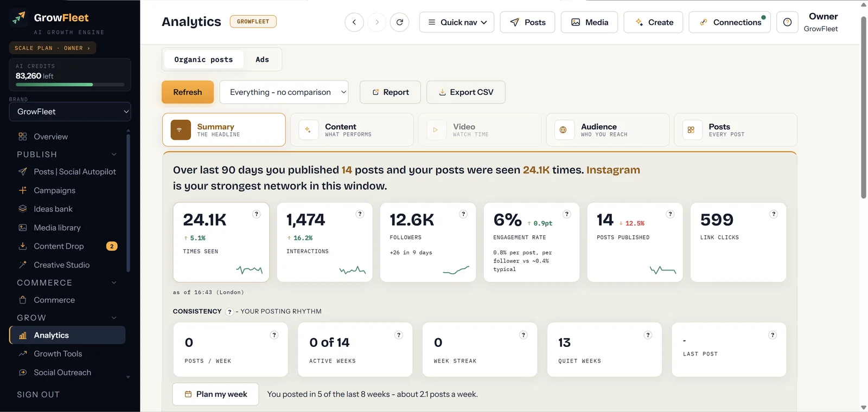
Task: Click the Export CSV button
Action: click(466, 92)
